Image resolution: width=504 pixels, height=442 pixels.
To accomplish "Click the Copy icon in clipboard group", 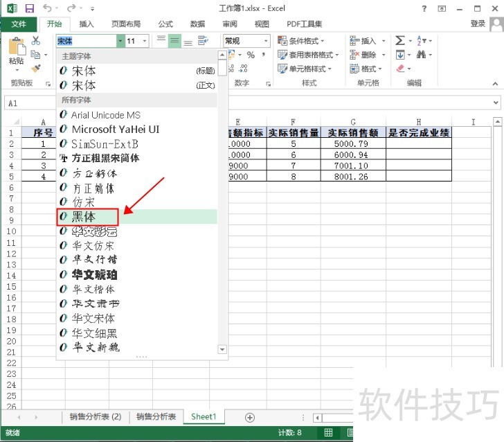I will coord(35,55).
